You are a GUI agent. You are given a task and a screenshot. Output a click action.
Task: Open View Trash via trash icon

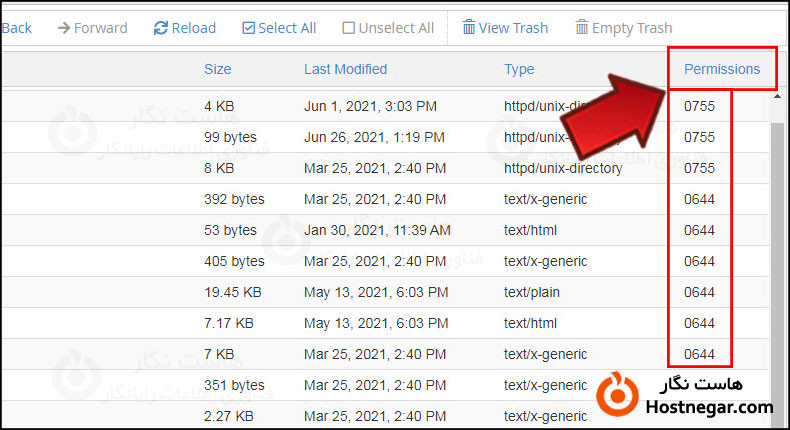point(468,28)
